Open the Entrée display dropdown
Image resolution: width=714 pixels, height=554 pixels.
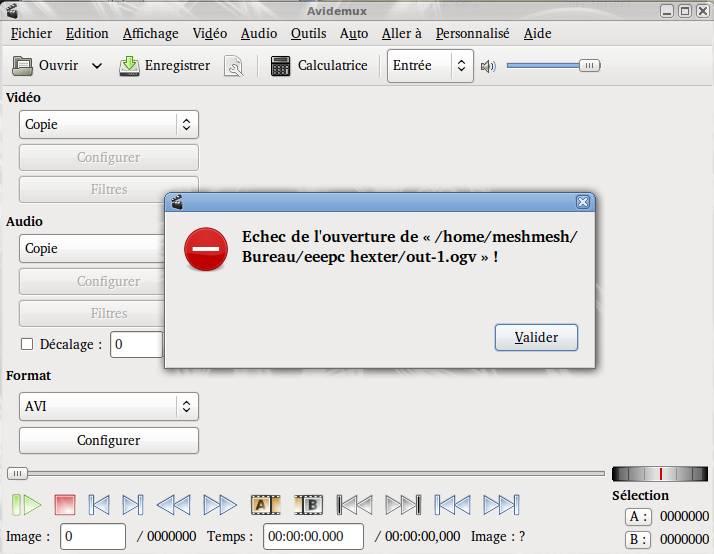(430, 66)
